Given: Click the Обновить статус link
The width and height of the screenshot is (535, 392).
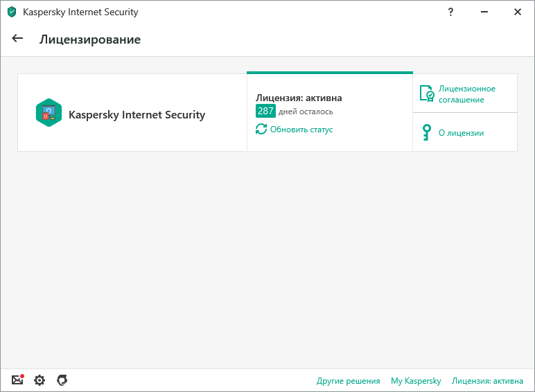Looking at the screenshot, I should [x=301, y=130].
